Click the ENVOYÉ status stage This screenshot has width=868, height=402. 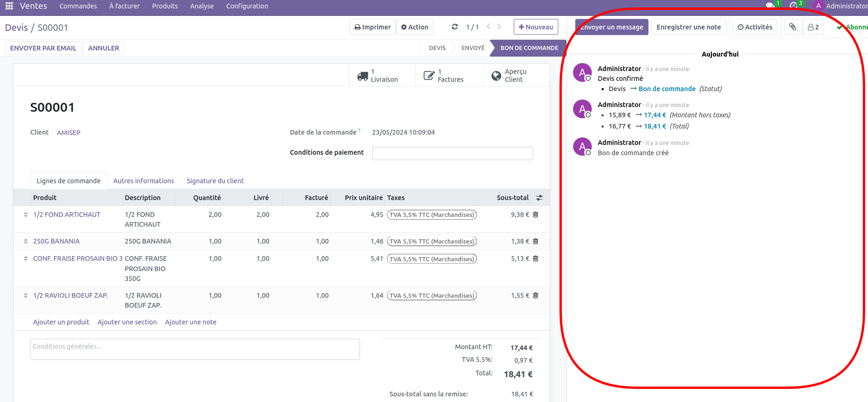click(x=473, y=48)
